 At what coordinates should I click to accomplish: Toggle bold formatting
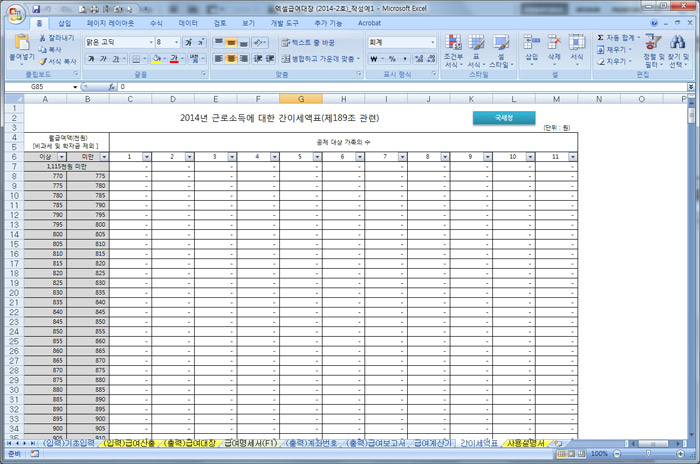click(x=91, y=59)
